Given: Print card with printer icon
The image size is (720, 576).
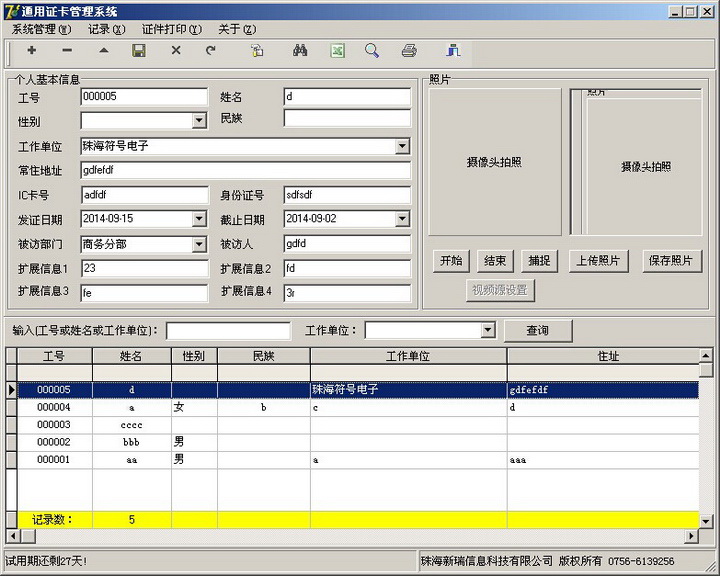Looking at the screenshot, I should pyautogui.click(x=409, y=51).
